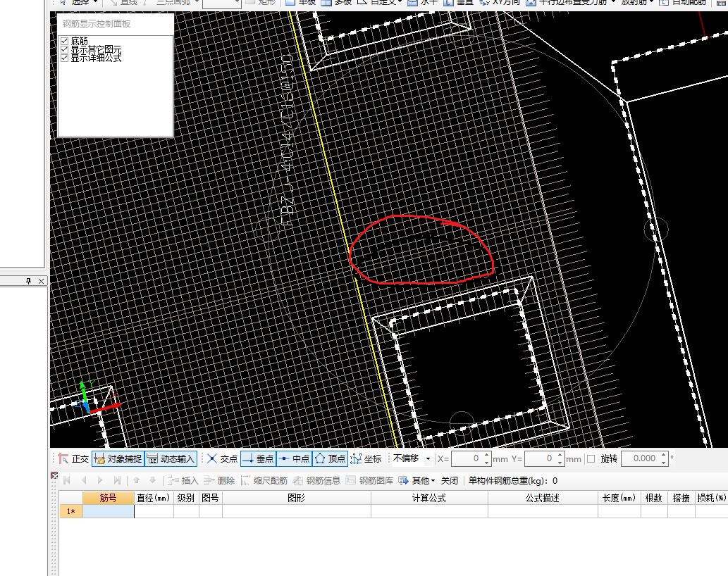728x576 pixels.
Task: Select the 损耗(%) column header
Action: pyautogui.click(x=711, y=498)
